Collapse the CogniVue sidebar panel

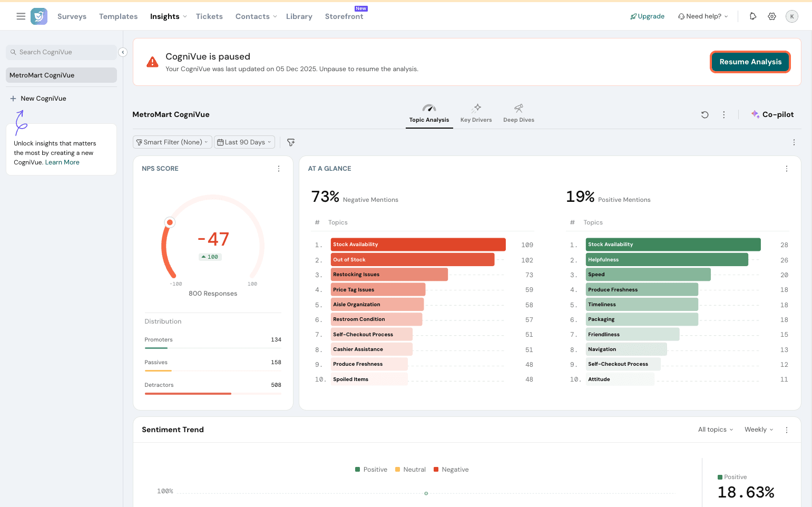pyautogui.click(x=123, y=52)
